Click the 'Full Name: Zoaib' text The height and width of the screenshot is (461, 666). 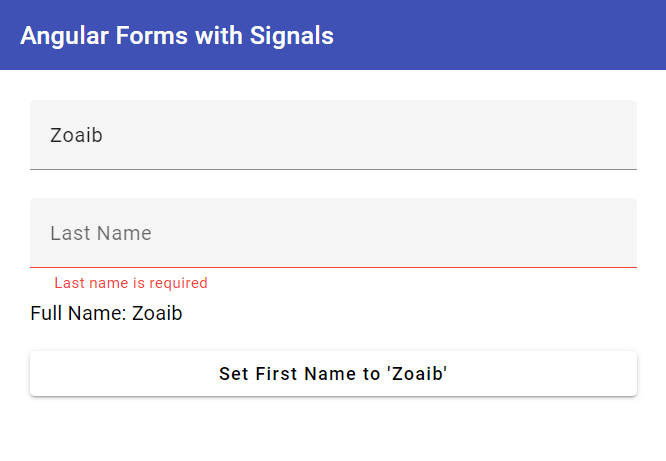106,313
